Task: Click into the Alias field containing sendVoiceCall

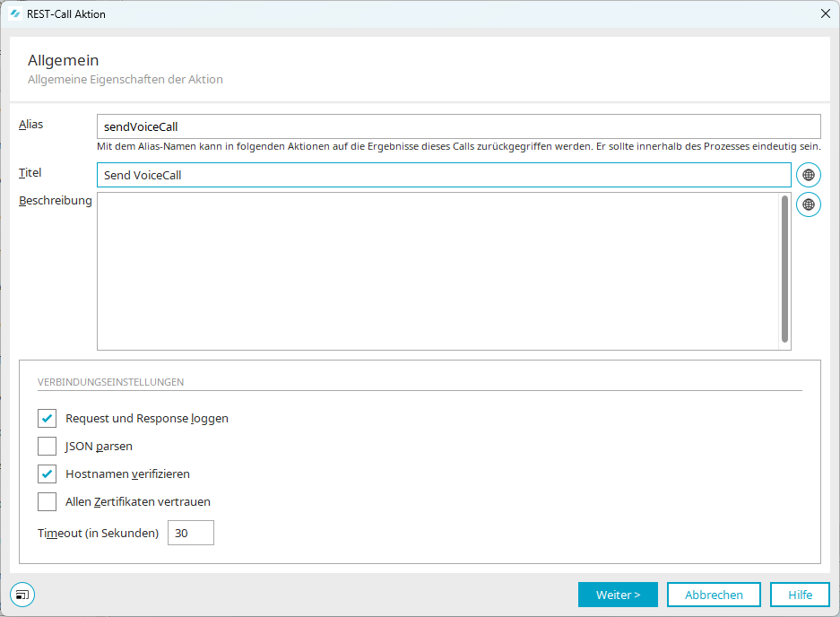Action: tap(459, 126)
